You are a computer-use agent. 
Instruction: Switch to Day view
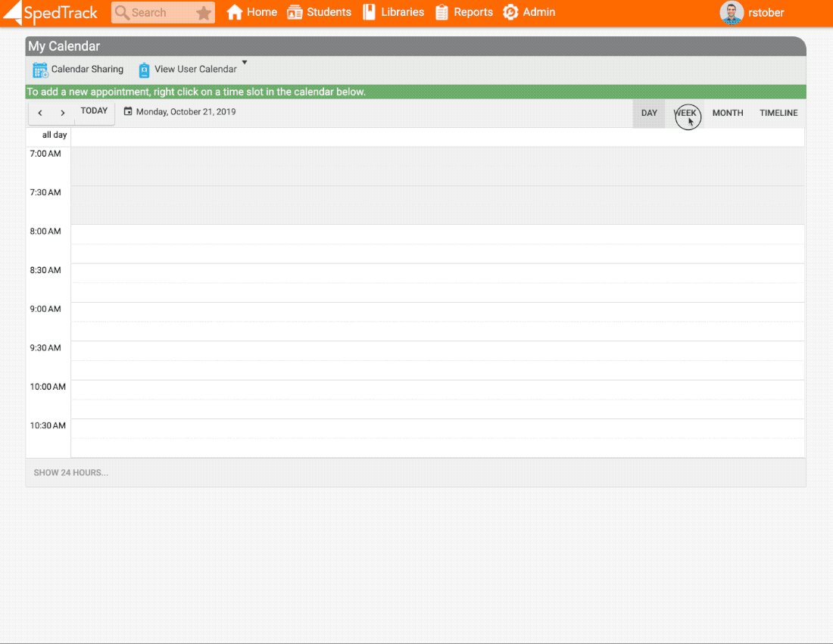649,114
